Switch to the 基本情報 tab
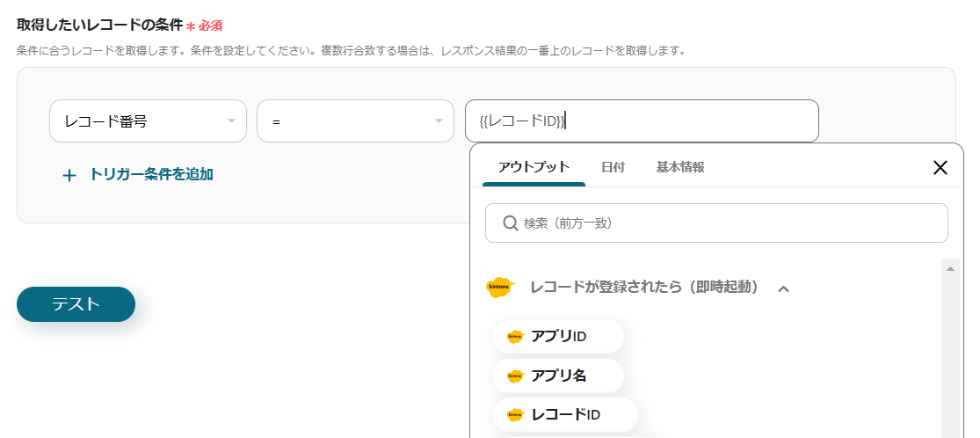 tap(680, 167)
